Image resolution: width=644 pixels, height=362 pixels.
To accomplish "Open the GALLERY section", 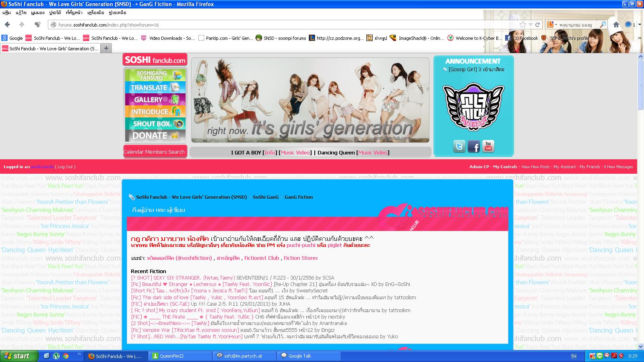I will 155,99.
